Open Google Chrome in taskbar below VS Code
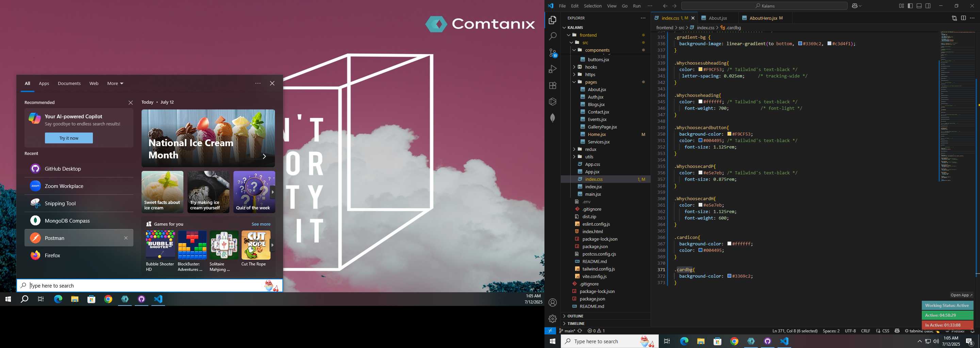980x348 pixels. 734,341
